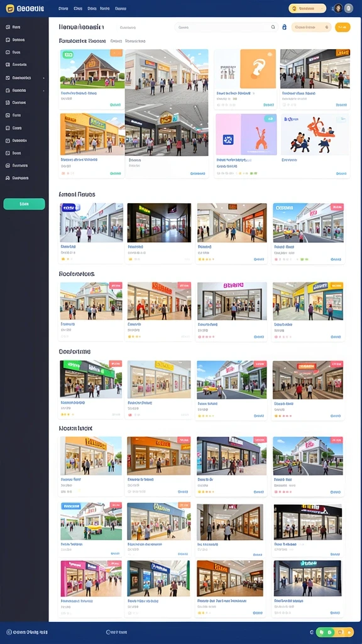Click the orange icon in footer pill
362x644 pixels.
(339, 632)
